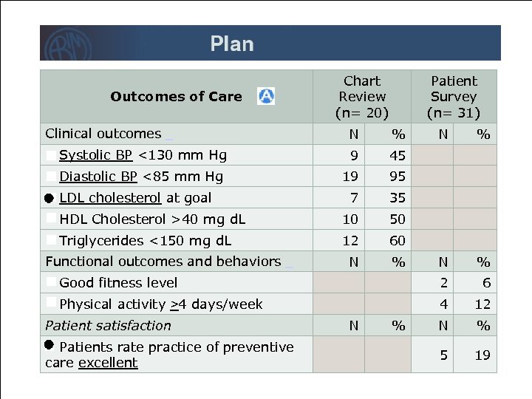Toggle the Triglycerides checkbox

click(50, 240)
